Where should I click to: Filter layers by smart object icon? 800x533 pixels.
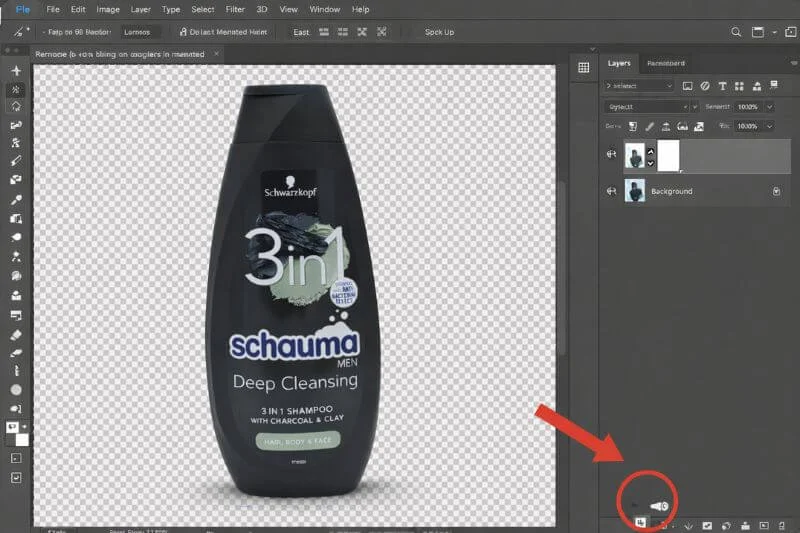(757, 86)
